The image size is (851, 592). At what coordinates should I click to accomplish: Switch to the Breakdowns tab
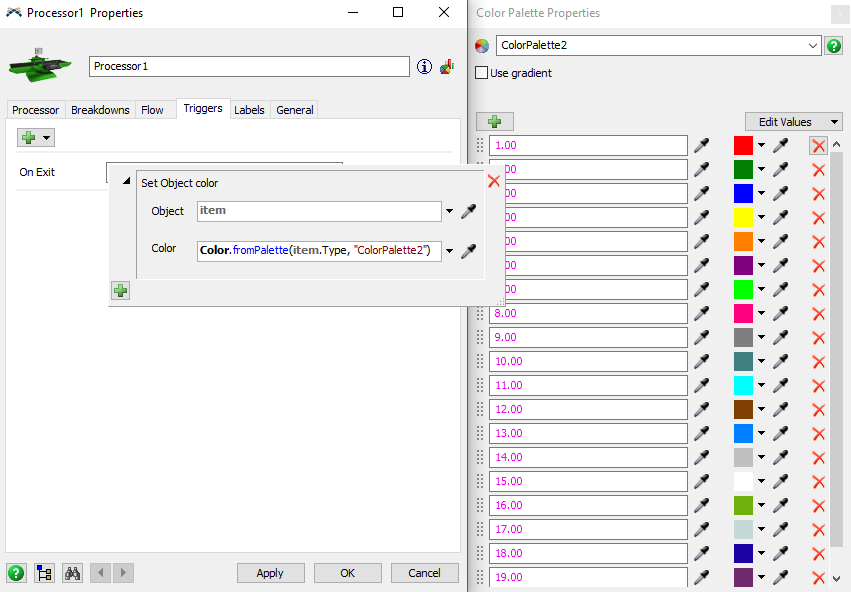point(100,110)
